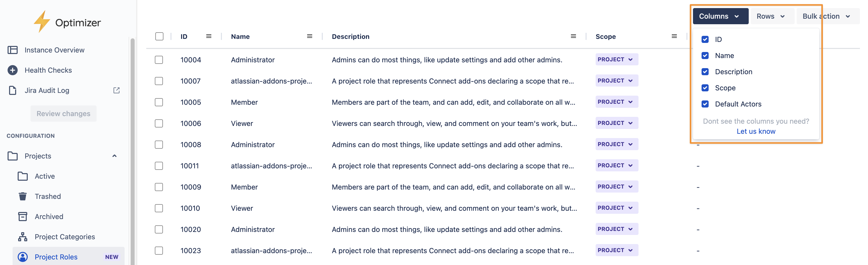The width and height of the screenshot is (868, 265).
Task: Click the Health Checks plus icon
Action: [13, 70]
